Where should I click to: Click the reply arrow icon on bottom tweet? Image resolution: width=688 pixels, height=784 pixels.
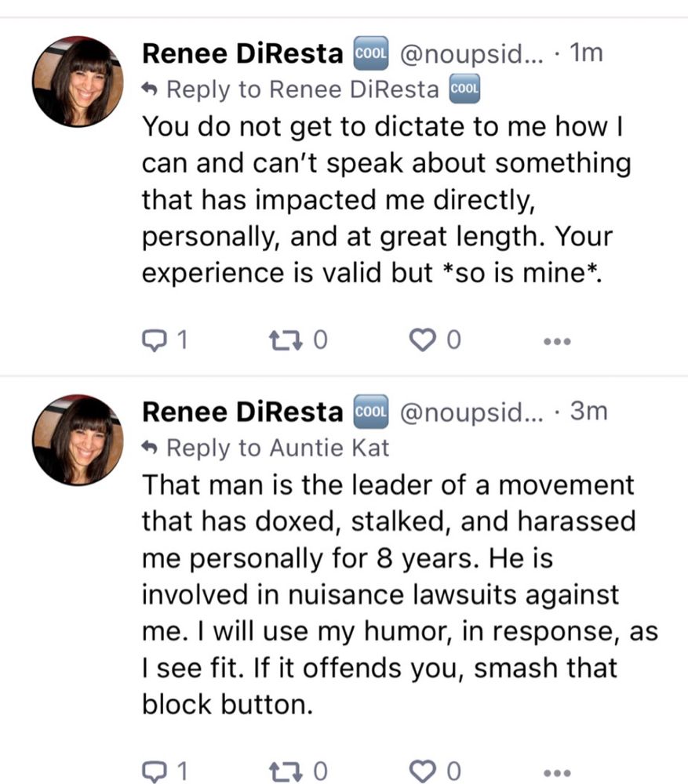(151, 448)
